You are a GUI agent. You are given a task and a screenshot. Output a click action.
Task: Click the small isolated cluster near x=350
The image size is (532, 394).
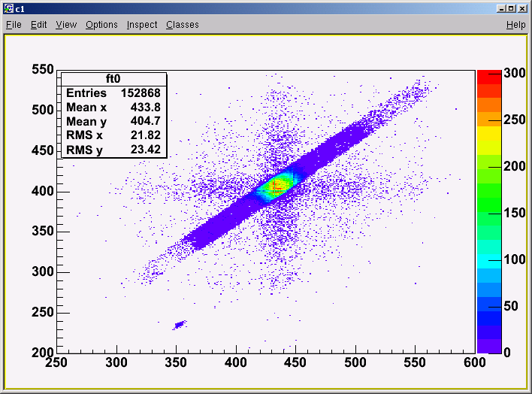coord(179,325)
